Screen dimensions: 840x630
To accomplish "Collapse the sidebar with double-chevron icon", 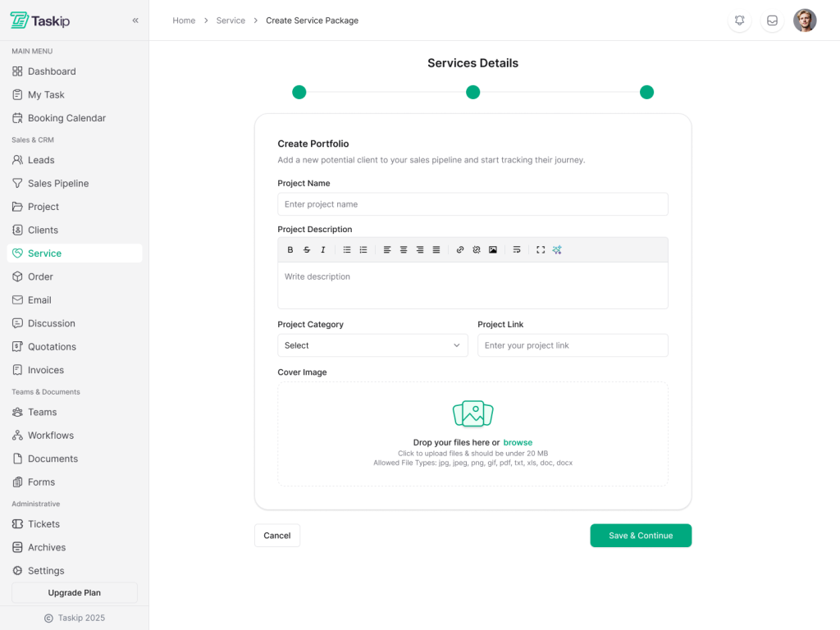I will click(x=135, y=21).
